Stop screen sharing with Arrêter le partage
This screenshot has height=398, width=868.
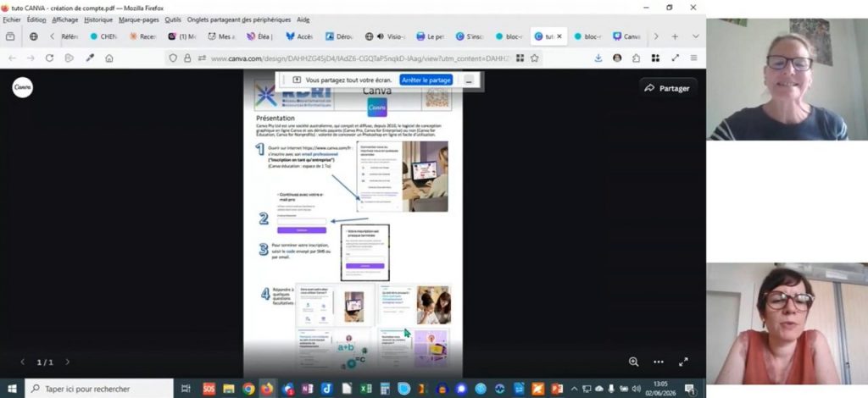point(427,80)
